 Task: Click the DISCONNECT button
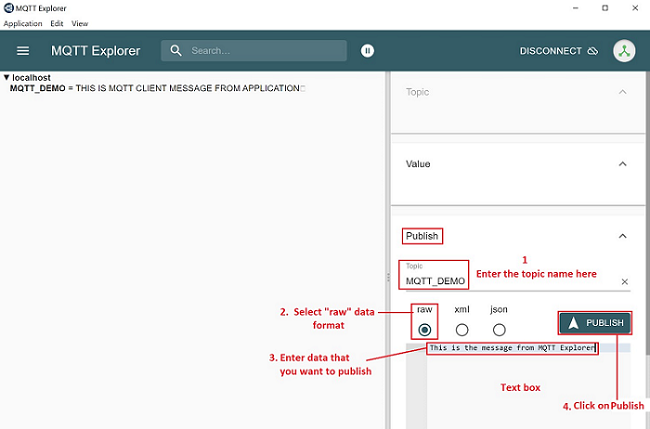click(550, 51)
